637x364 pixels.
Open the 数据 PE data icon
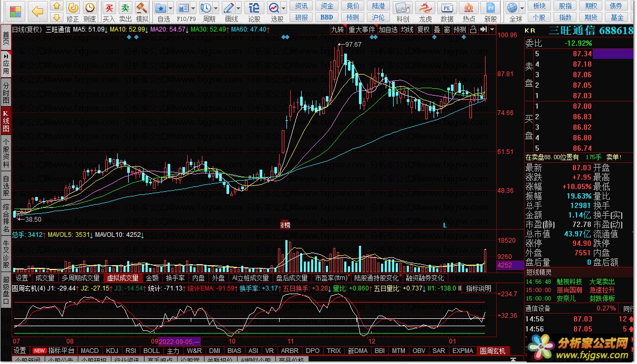coord(447,11)
